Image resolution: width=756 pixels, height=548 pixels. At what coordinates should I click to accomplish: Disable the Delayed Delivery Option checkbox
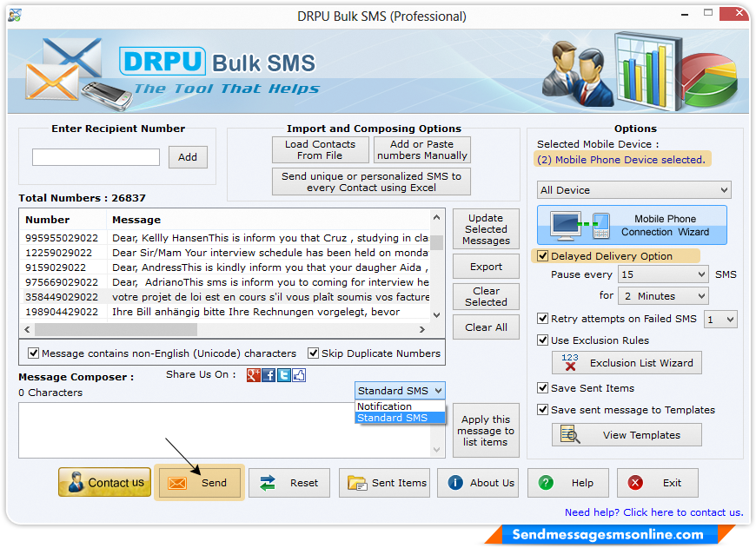542,256
